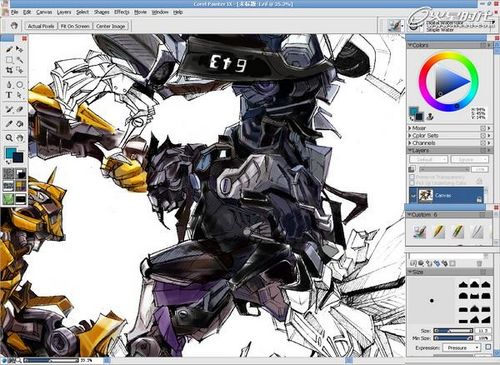
Task: Toggle the Expression invert checkbox
Action: (x=488, y=347)
